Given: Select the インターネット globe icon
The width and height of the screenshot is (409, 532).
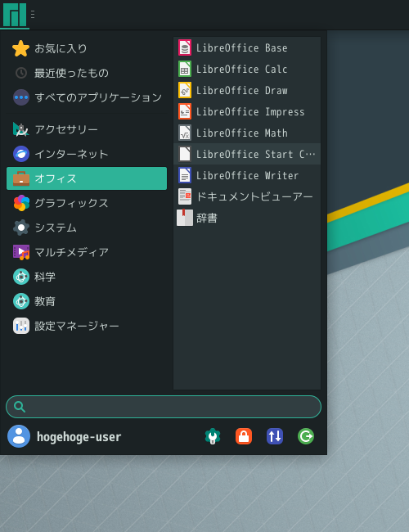Looking at the screenshot, I should coord(21,154).
